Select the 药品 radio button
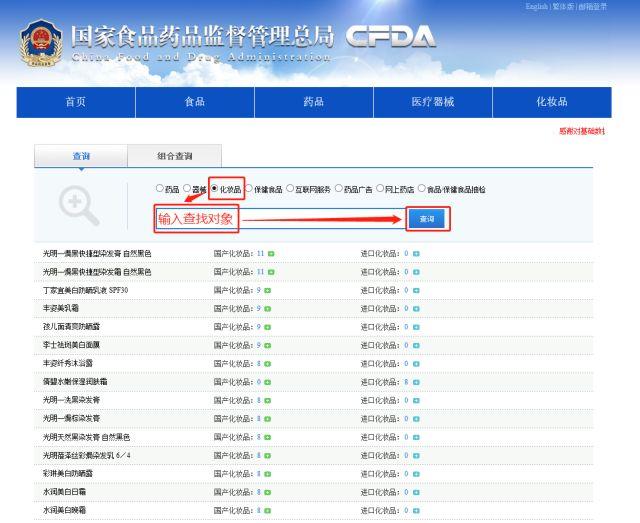640x523 pixels. 160,188
